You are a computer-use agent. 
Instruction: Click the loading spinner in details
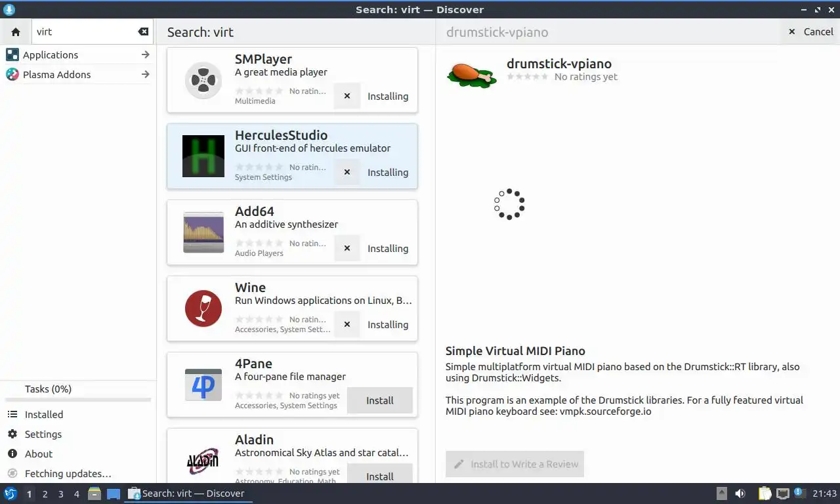[x=509, y=204]
